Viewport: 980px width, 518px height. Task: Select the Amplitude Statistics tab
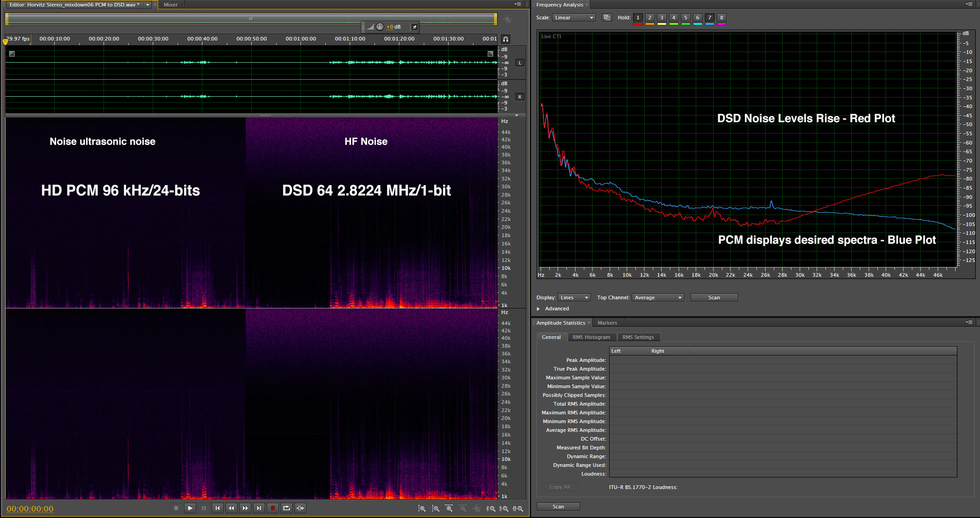[560, 323]
